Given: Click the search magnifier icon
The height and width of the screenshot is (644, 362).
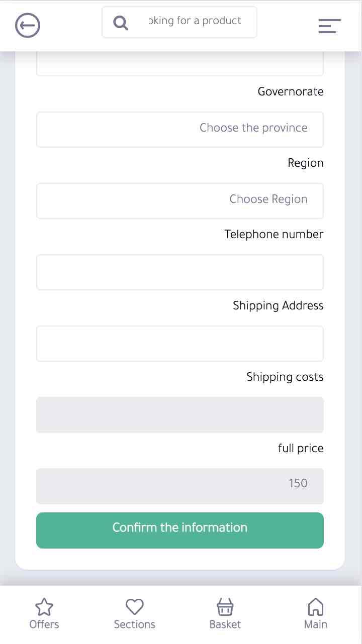Looking at the screenshot, I should coord(120,23).
